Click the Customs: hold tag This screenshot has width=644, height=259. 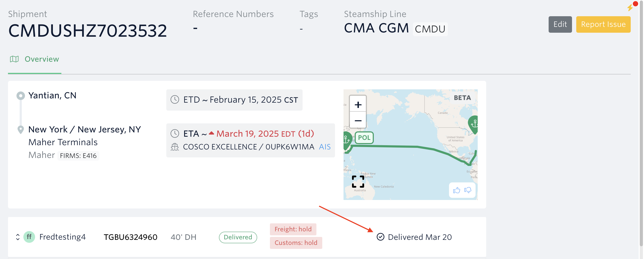pos(296,243)
